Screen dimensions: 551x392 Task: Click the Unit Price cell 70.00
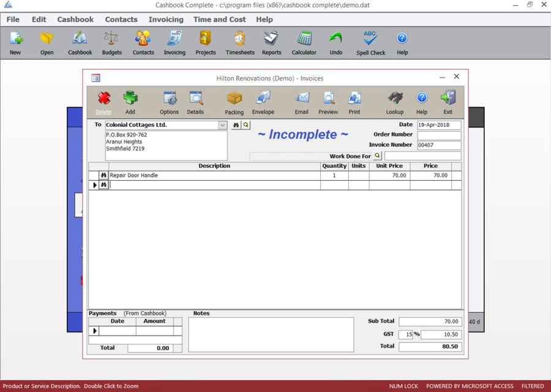tap(389, 175)
